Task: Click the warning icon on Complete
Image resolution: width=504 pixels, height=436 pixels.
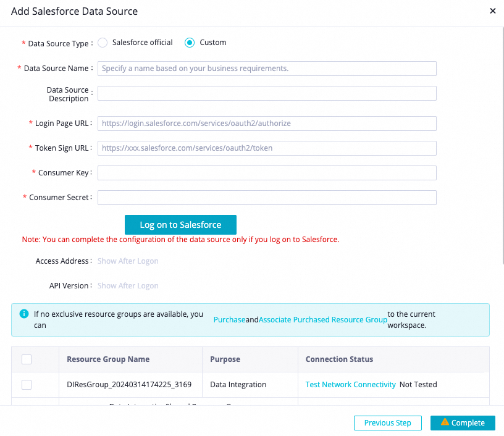Action: coord(445,422)
